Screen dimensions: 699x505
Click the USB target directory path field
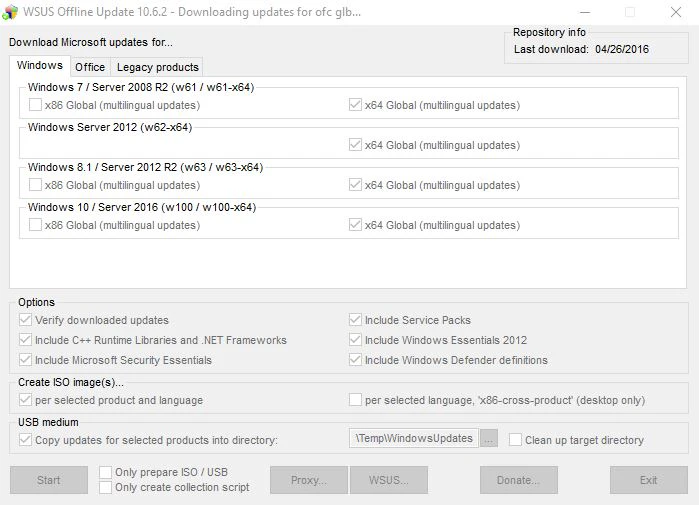[413, 439]
